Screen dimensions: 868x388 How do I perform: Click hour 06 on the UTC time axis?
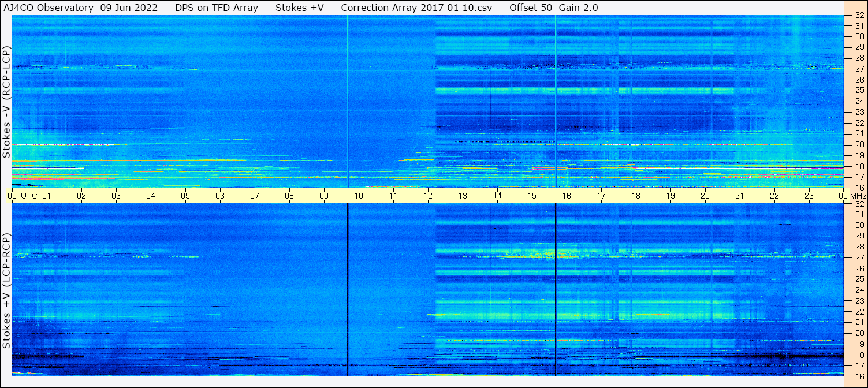pyautogui.click(x=220, y=196)
